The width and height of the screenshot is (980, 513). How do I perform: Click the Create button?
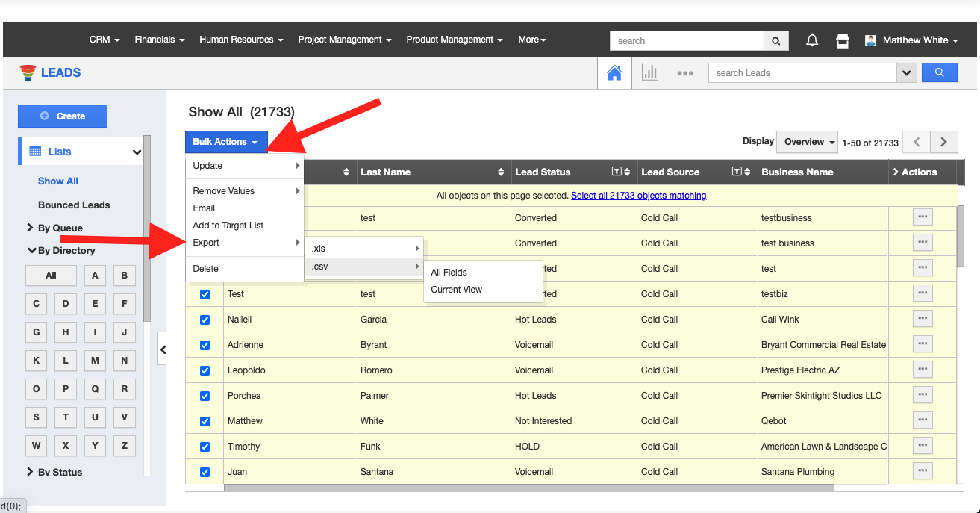coord(63,116)
